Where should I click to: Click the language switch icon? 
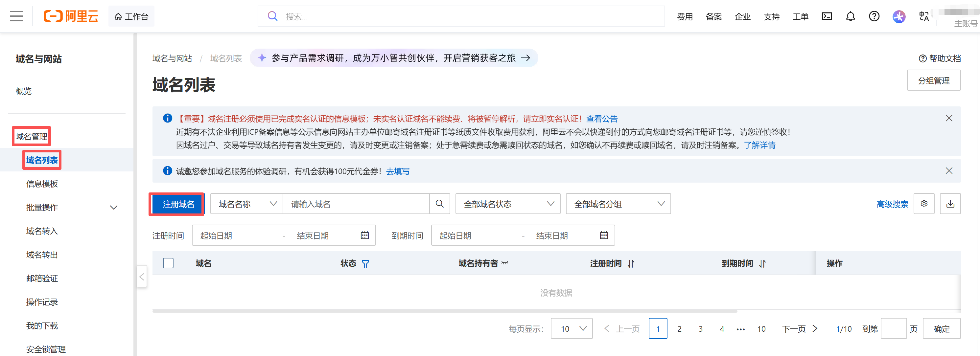[924, 16]
